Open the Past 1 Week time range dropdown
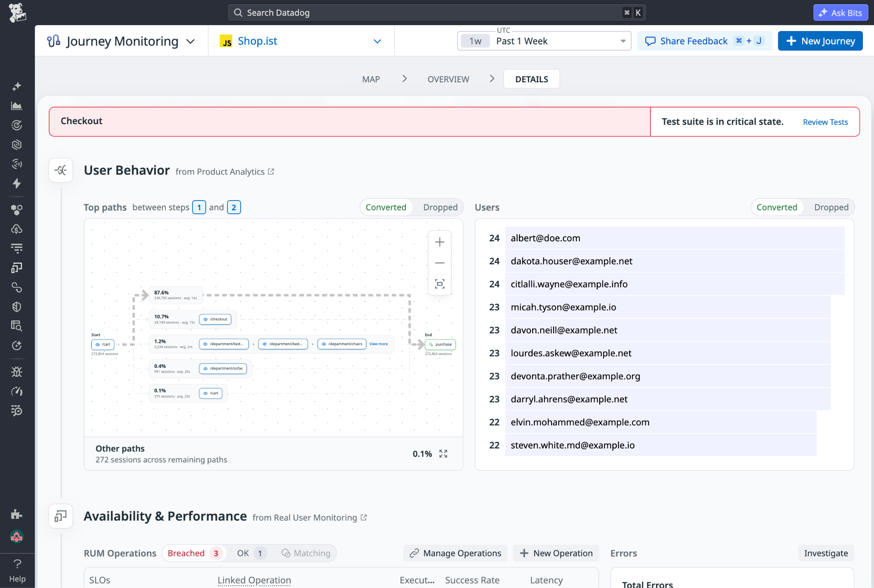The width and height of the screenshot is (874, 588). [x=544, y=41]
